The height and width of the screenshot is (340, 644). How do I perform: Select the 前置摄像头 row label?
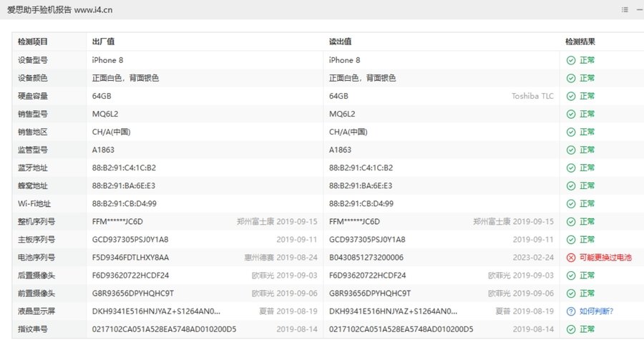pos(36,293)
